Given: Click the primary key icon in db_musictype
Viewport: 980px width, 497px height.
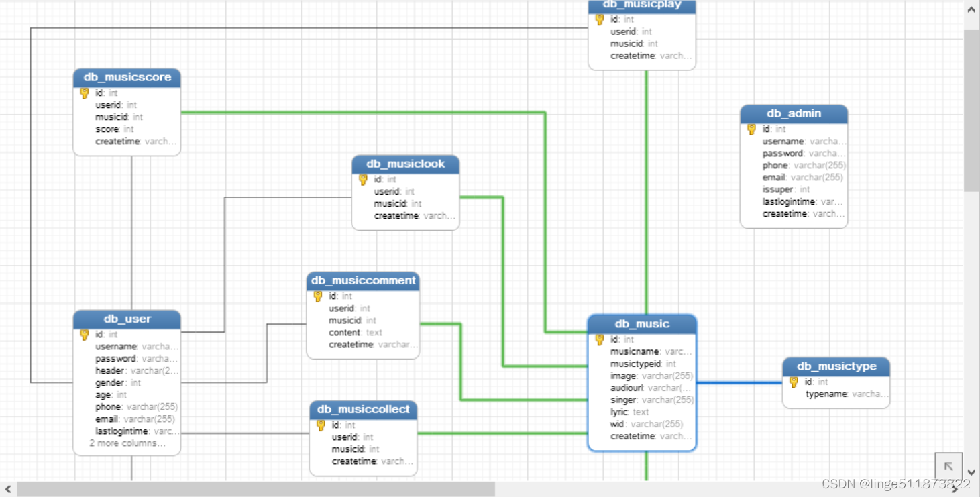Looking at the screenshot, I should (x=794, y=382).
